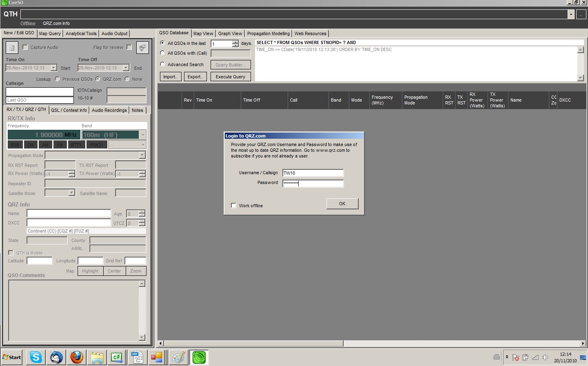Open Skype from the taskbar
Viewport: 588px width, 366px height.
[36, 357]
